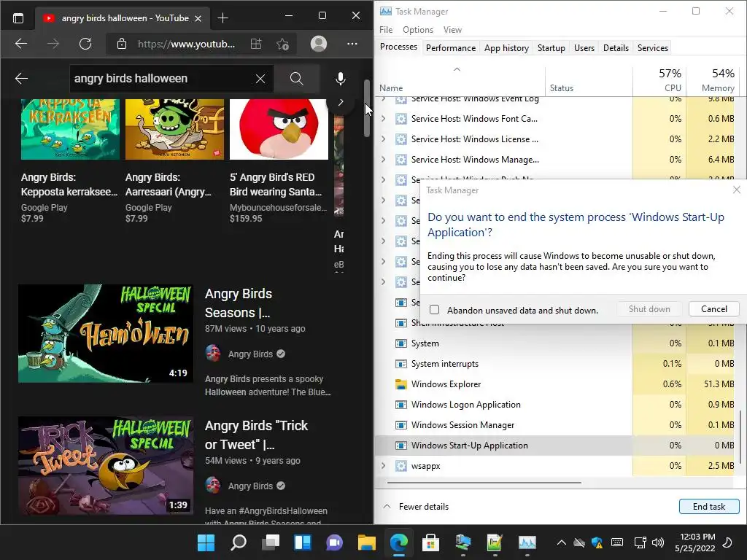The image size is (747, 560).
Task: Open Edge settings and more menu
Action: [x=352, y=44]
